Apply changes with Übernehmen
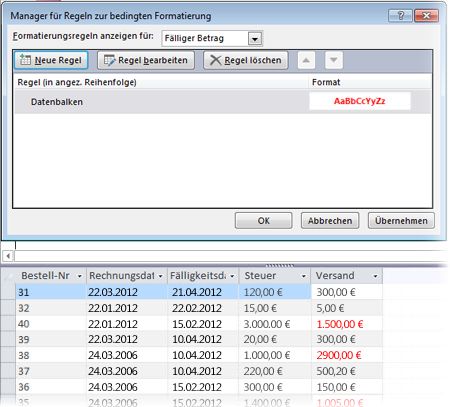The image size is (450, 407). 401,221
